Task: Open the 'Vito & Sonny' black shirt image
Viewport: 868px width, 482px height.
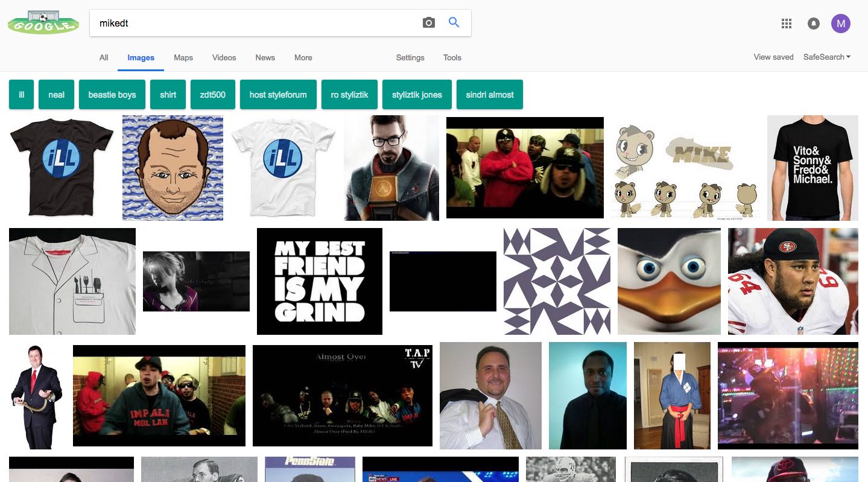Action: pos(812,168)
